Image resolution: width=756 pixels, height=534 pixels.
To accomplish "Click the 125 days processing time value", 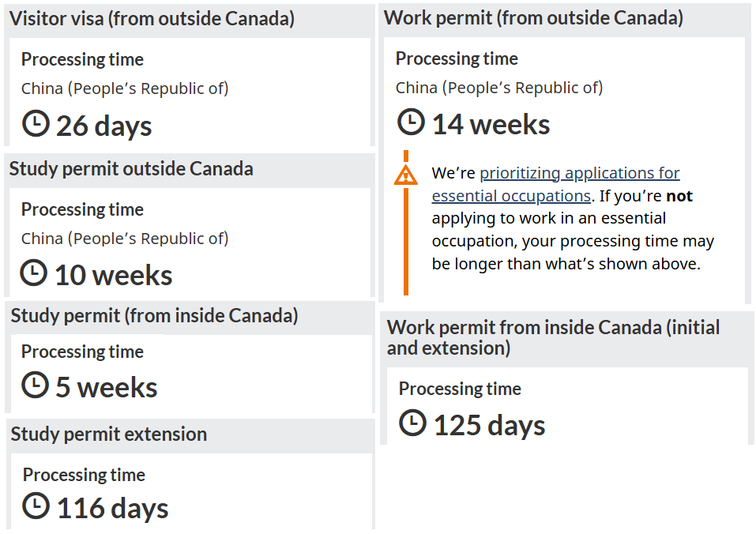I will coord(489,425).
